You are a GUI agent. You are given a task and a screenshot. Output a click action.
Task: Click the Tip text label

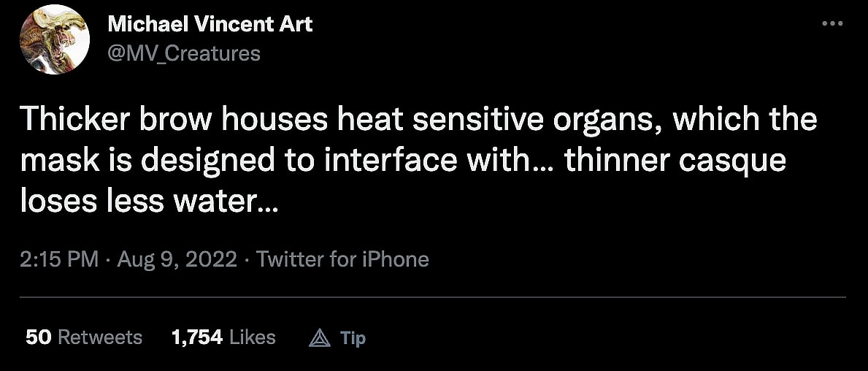tap(353, 338)
